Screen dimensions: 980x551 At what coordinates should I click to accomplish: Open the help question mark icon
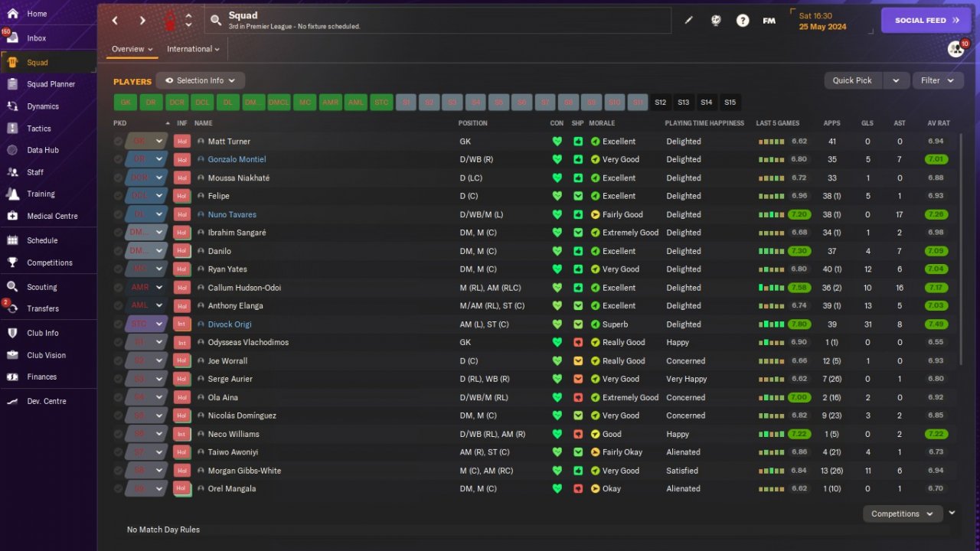coord(743,21)
